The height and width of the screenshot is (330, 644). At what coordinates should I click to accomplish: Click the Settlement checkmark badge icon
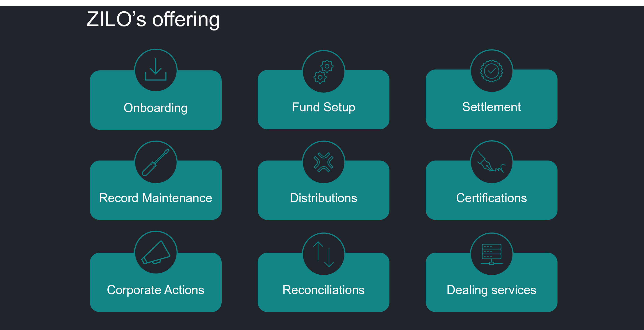491,71
